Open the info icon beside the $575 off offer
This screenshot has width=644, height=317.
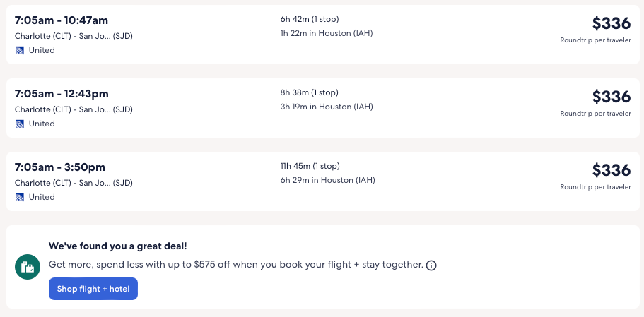[x=431, y=265]
